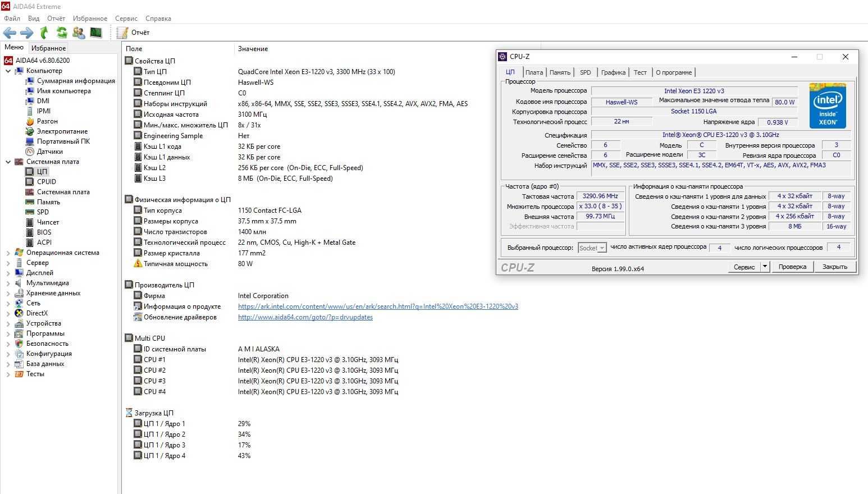Select the Безопасность shield icon
This screenshot has height=494, width=868.
(19, 344)
